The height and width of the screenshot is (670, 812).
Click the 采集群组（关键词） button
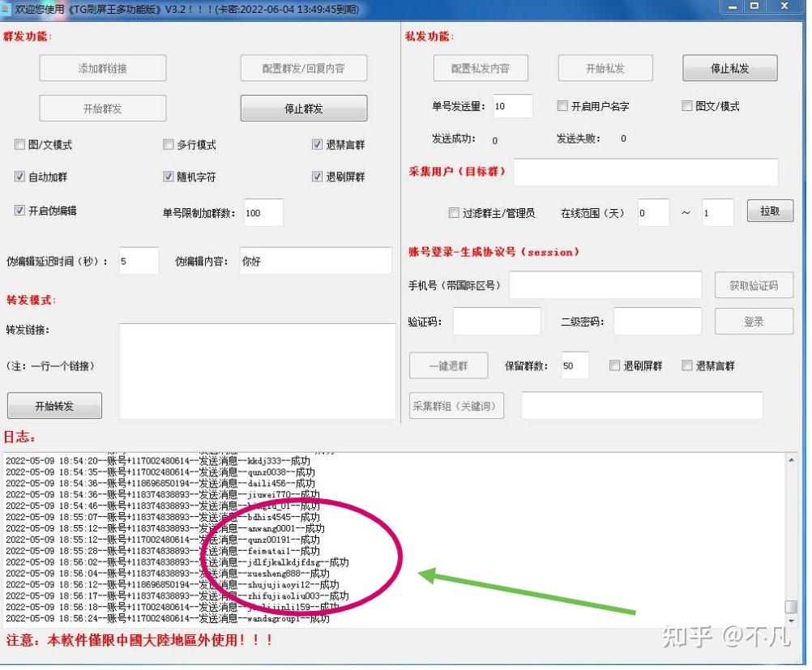coord(456,405)
